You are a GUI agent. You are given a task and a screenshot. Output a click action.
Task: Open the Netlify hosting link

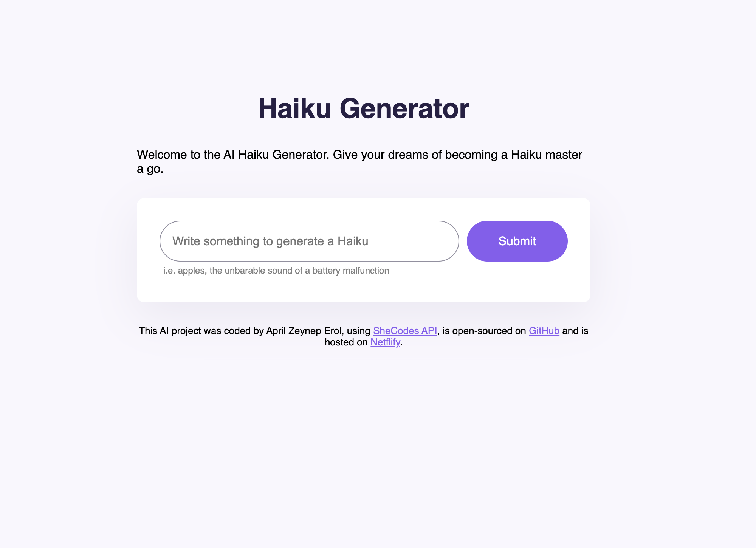point(384,343)
